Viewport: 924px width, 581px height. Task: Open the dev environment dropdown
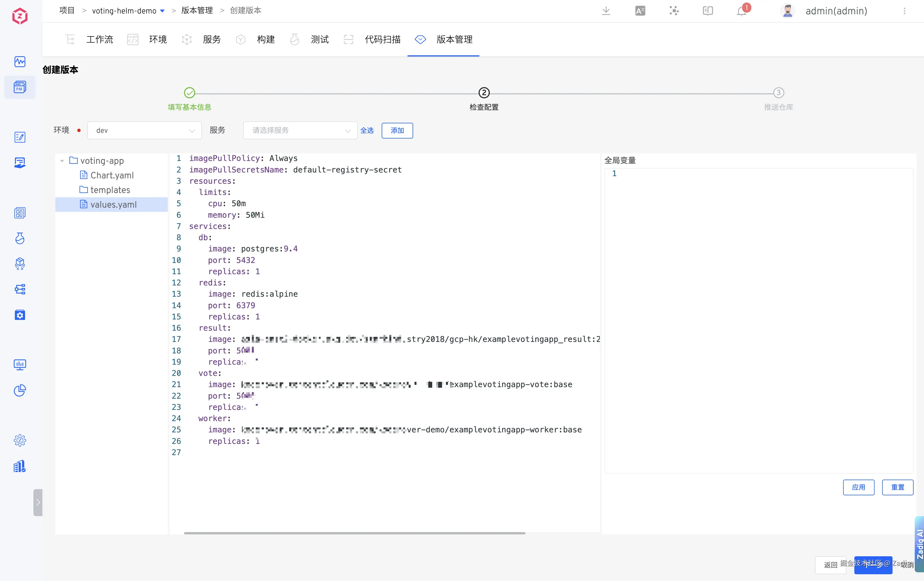pyautogui.click(x=144, y=130)
